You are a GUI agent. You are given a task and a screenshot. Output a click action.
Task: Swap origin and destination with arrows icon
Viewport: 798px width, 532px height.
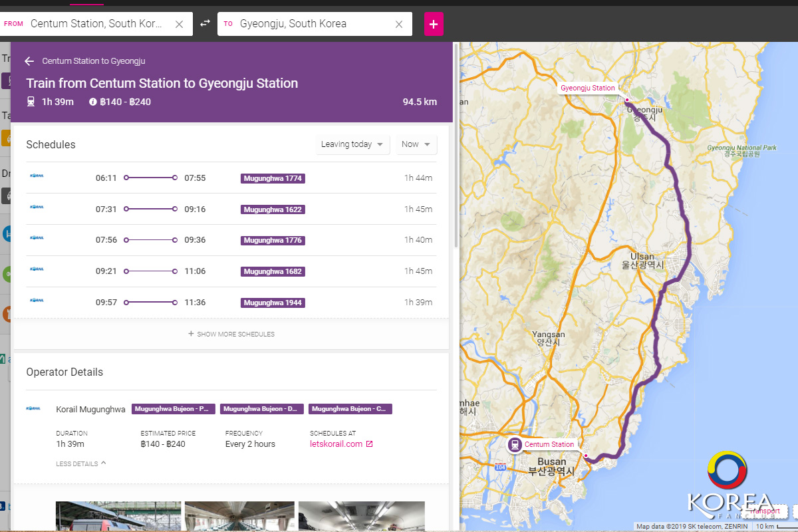(205, 23)
